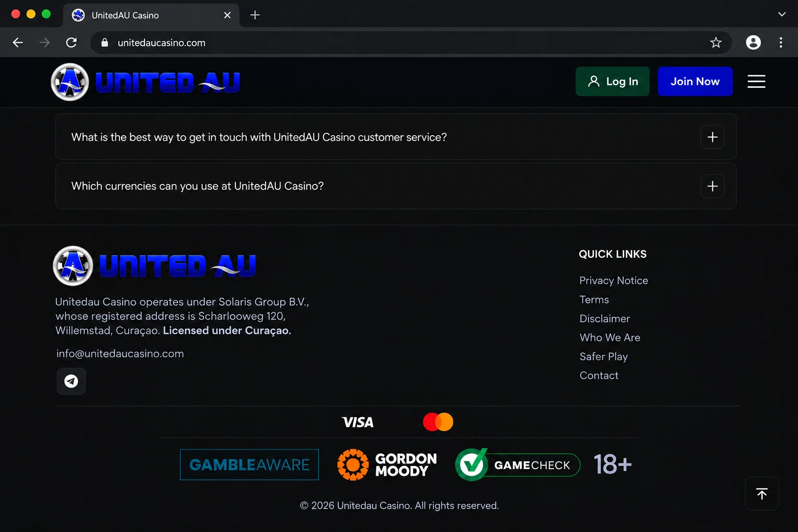Click the Log In button
This screenshot has width=798, height=532.
tap(613, 82)
